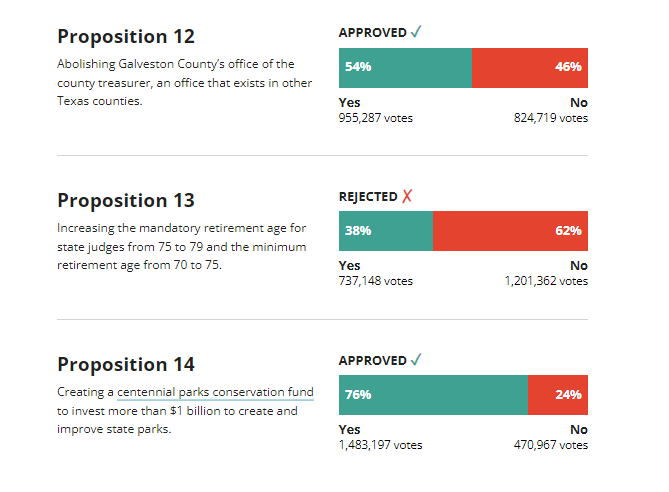Click the REJECTED status label

click(368, 196)
